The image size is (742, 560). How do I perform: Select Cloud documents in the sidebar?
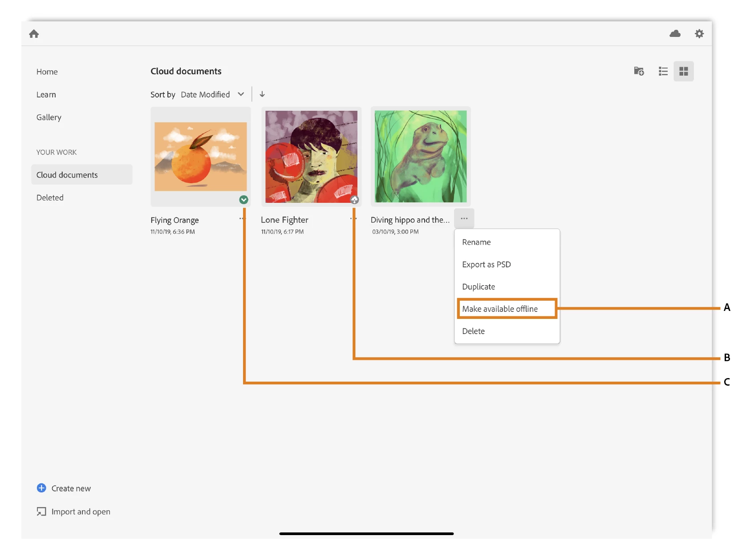click(82, 175)
